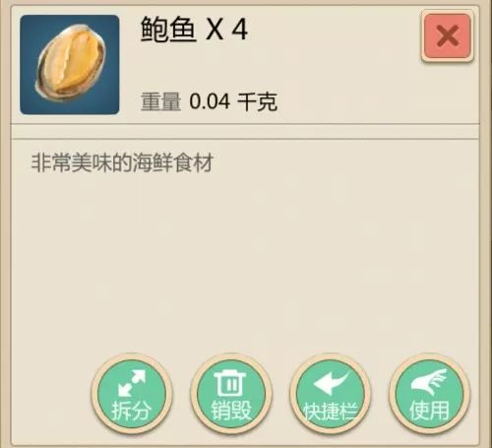Click the curved arrow quick bar icon
The image size is (492, 448).
332,382
